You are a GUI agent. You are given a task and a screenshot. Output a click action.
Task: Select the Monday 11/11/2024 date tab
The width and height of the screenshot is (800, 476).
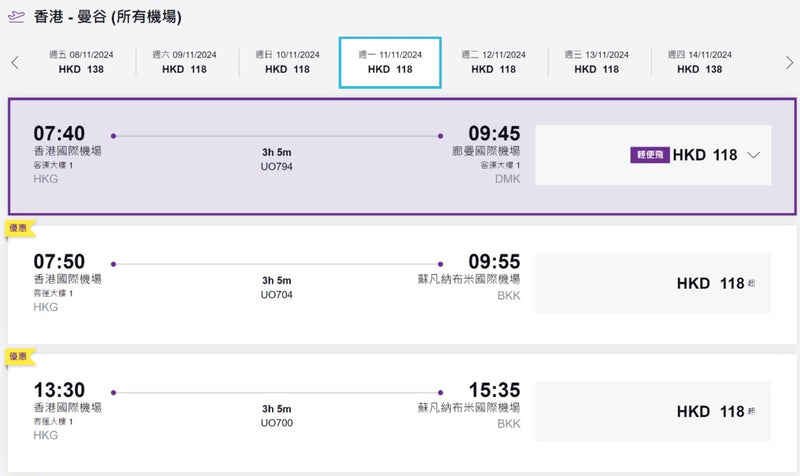390,62
